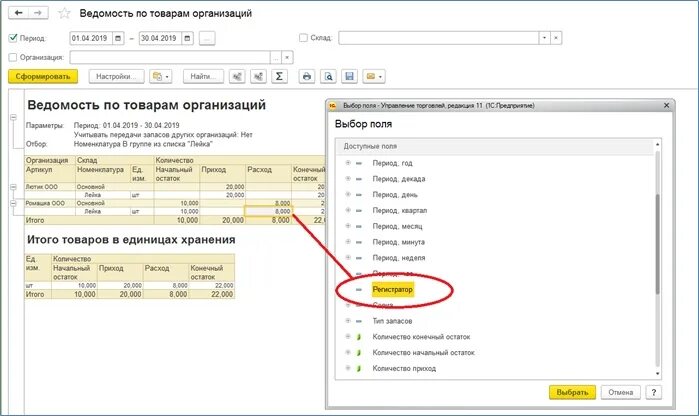Expand the Период, месяц field

(x=348, y=226)
